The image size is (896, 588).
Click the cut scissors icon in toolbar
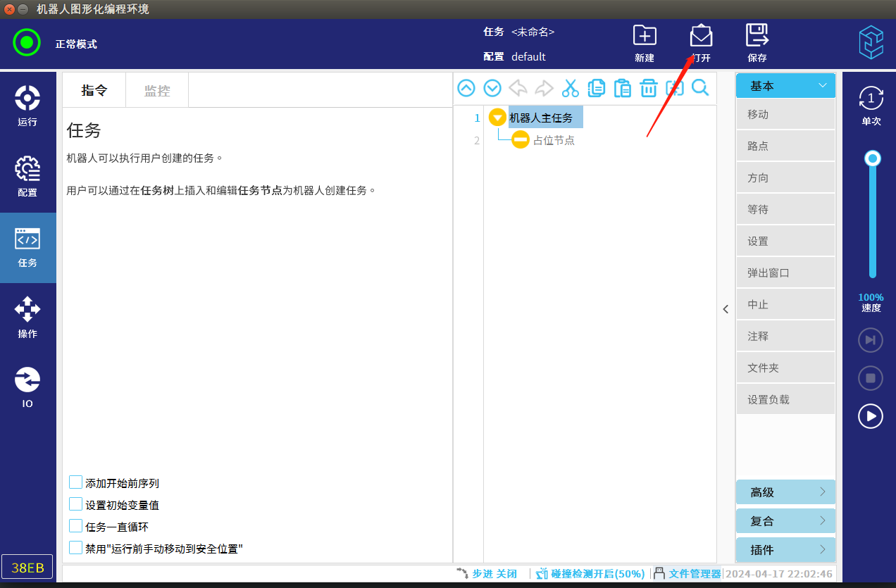[570, 88]
